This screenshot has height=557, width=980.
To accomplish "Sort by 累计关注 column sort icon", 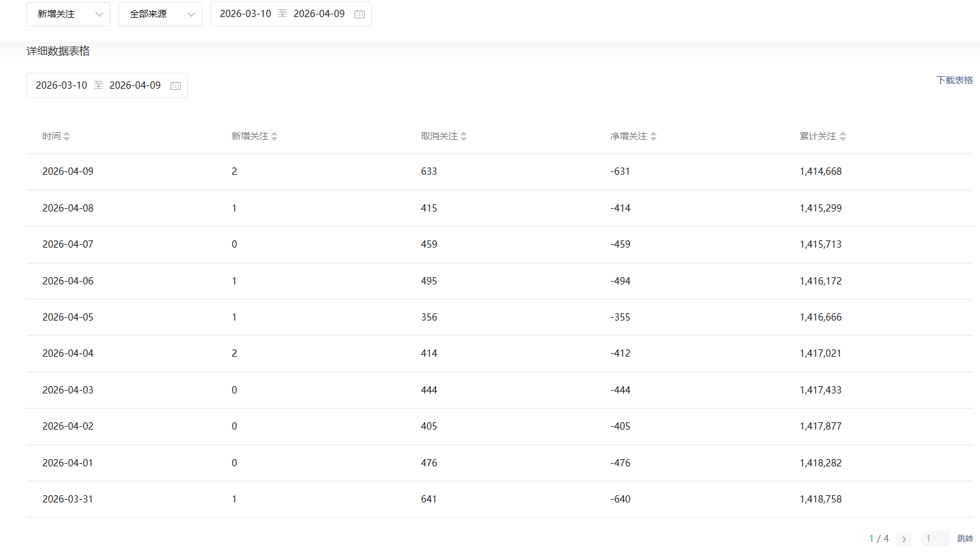I will tap(843, 136).
